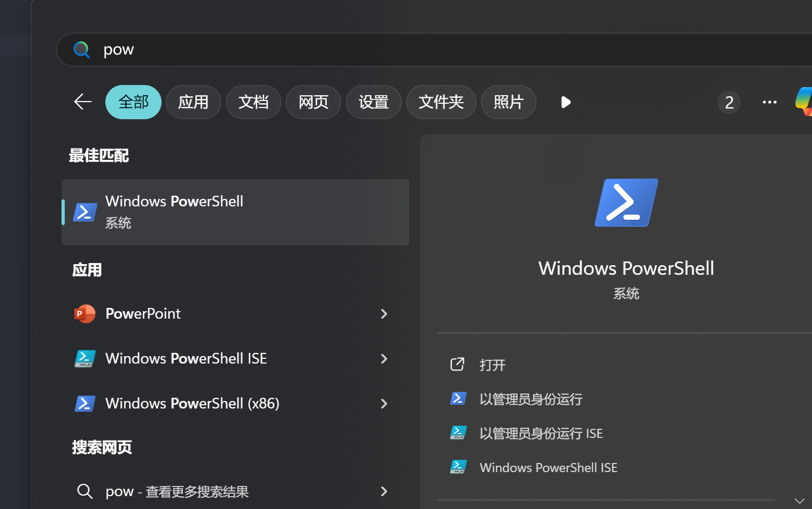Screen dimensions: 812x509
Task: Click the 系统 label under details-pane title
Action: (x=626, y=294)
